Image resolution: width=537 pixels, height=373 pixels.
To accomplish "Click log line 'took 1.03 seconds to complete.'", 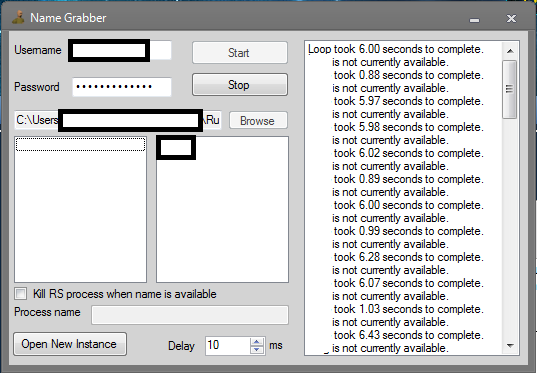I will pos(409,310).
